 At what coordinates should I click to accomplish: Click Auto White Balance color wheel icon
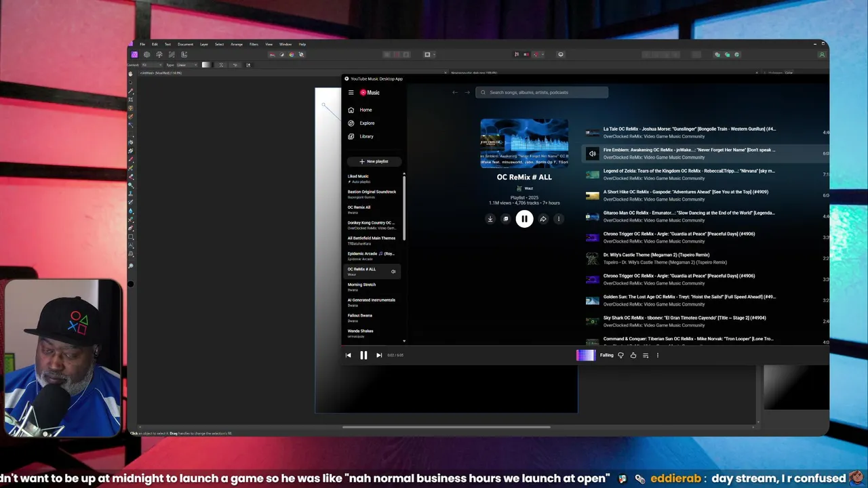292,55
